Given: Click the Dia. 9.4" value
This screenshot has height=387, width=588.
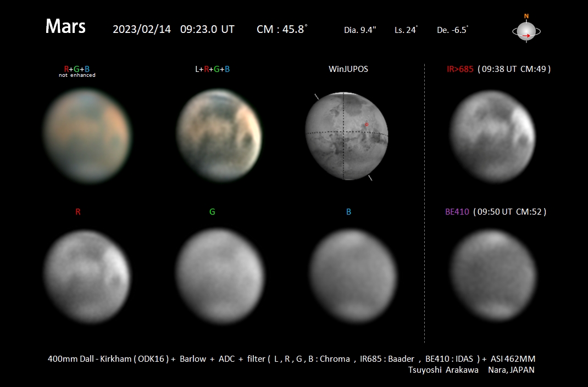Looking at the screenshot, I should click(360, 30).
